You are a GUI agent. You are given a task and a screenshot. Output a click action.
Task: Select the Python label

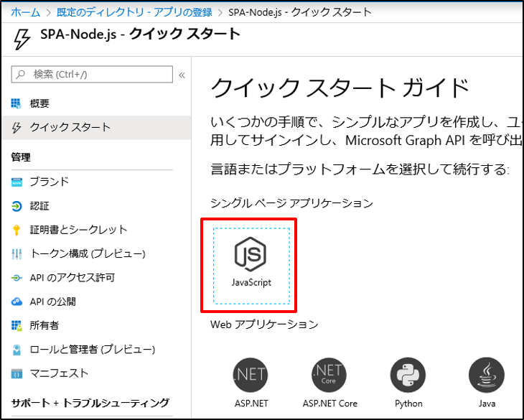click(408, 403)
